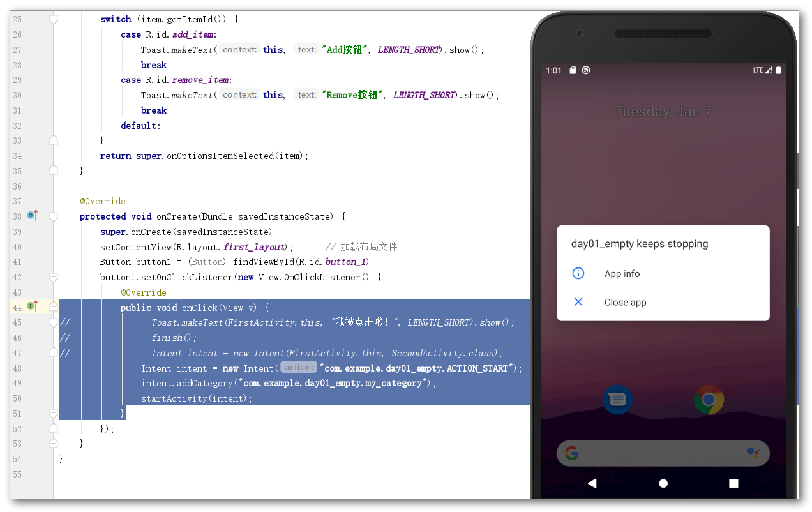This screenshot has height=512, width=812.
Task: Tap the Android home circle button
Action: tap(663, 483)
